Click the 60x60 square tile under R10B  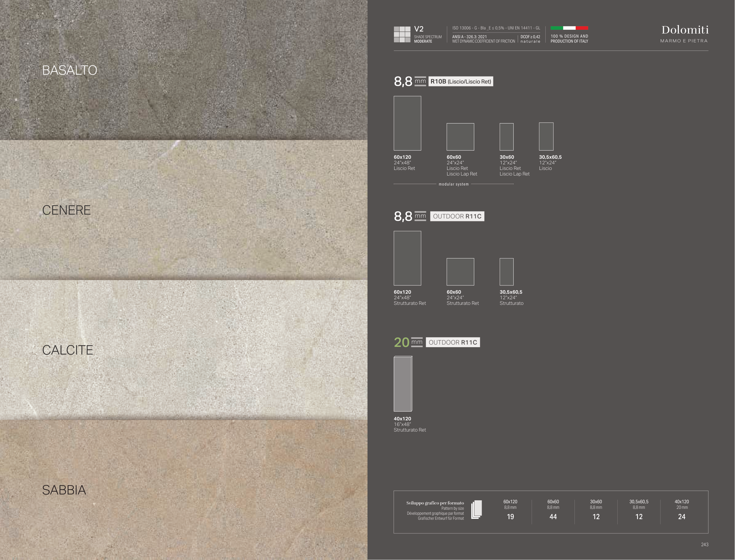tap(460, 137)
